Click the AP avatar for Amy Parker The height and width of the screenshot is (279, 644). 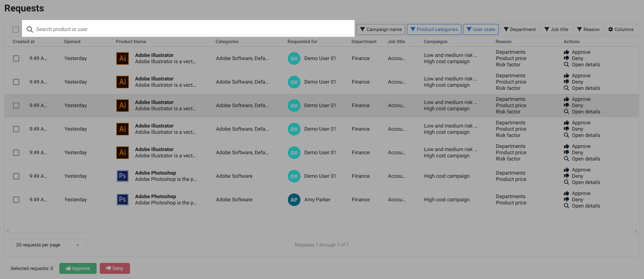[x=294, y=200]
